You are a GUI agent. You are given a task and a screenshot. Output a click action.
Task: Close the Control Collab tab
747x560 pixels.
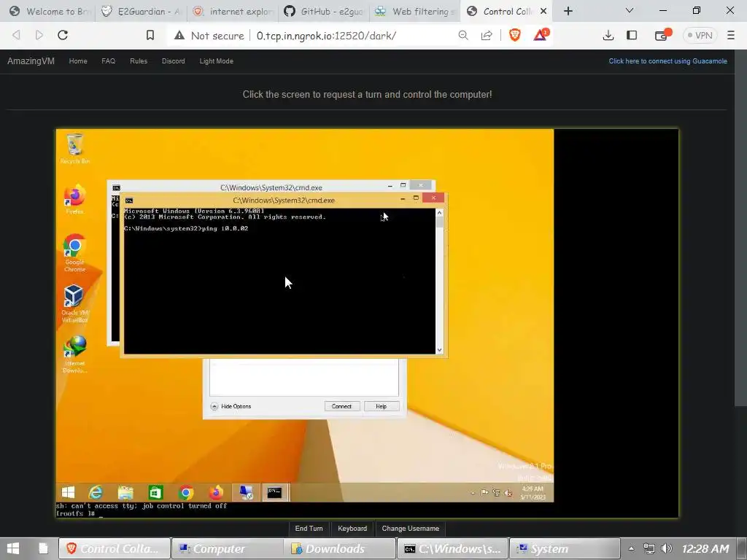pos(543,11)
